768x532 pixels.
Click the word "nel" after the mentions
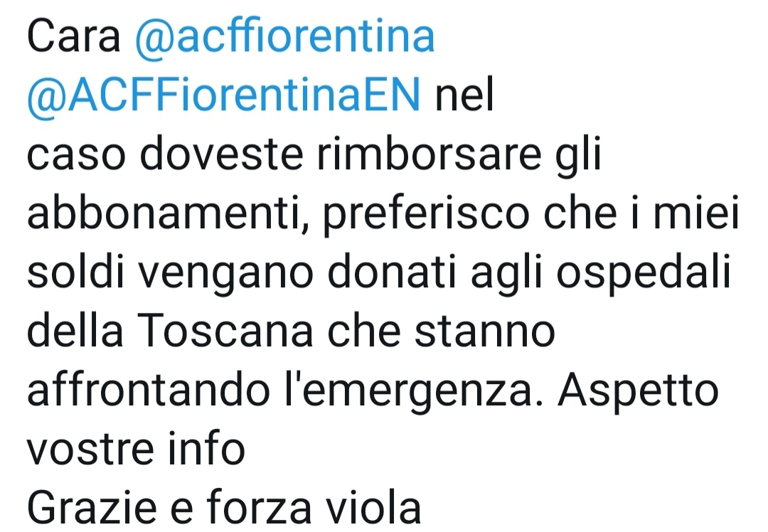[x=464, y=95]
